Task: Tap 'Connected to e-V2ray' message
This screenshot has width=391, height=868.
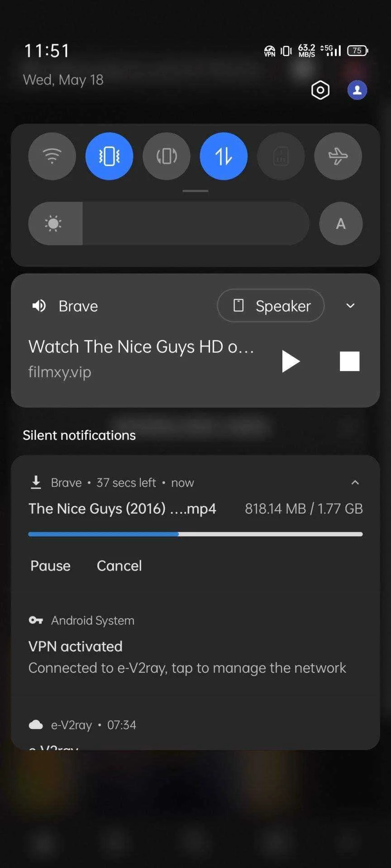Action: coord(187,668)
